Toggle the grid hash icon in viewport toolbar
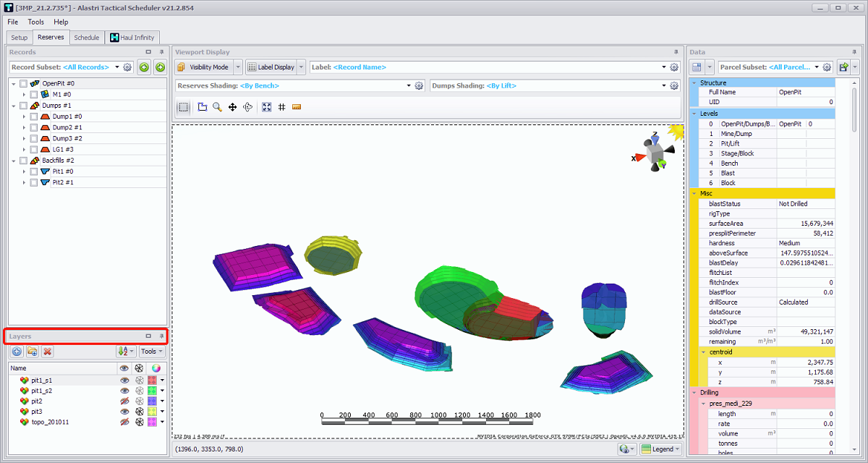The height and width of the screenshot is (463, 868). tap(281, 107)
